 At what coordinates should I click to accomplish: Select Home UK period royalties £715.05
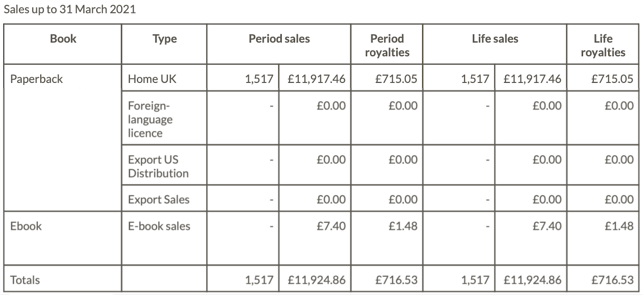pos(396,79)
